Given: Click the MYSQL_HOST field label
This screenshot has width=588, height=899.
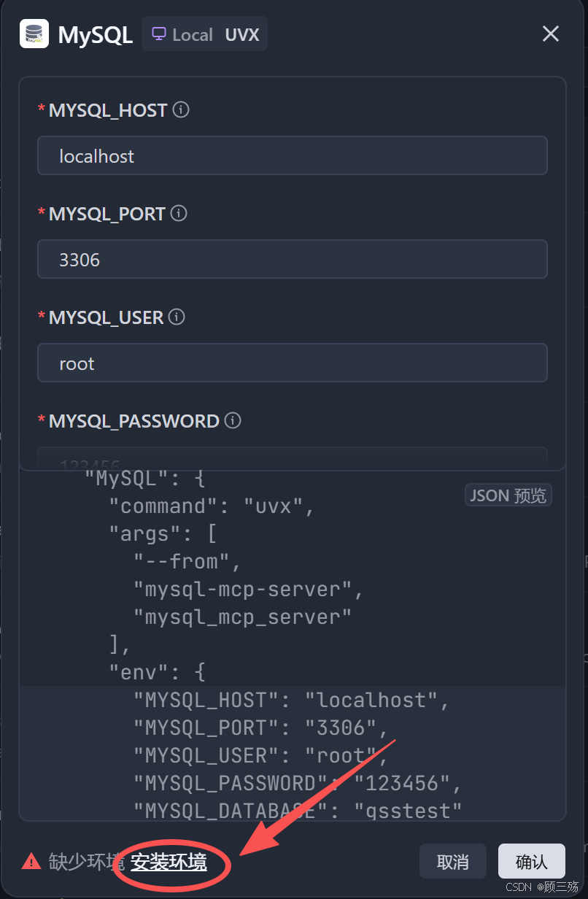Looking at the screenshot, I should 108,110.
